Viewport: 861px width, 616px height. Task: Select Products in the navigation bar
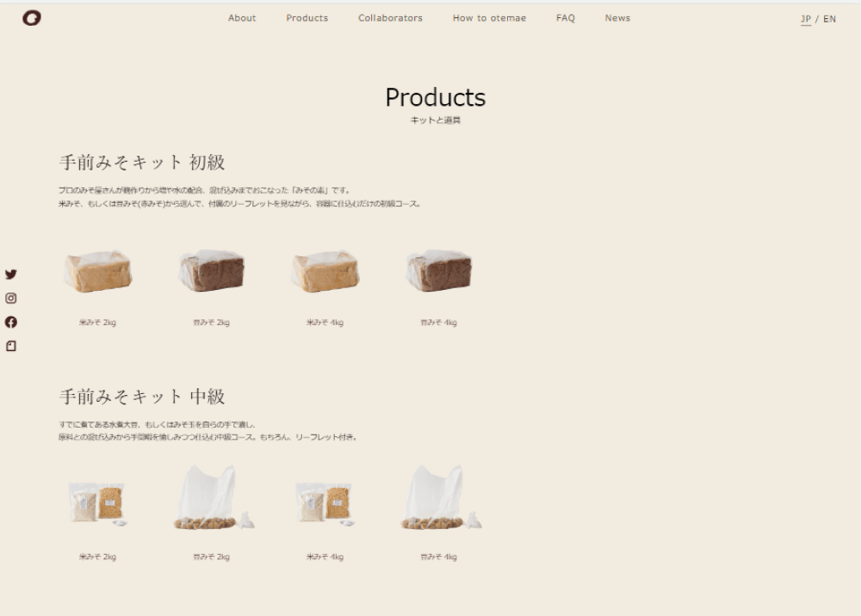point(307,18)
